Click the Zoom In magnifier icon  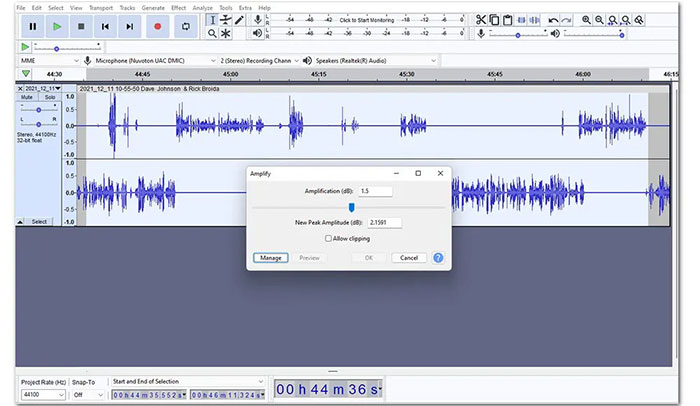coord(585,20)
